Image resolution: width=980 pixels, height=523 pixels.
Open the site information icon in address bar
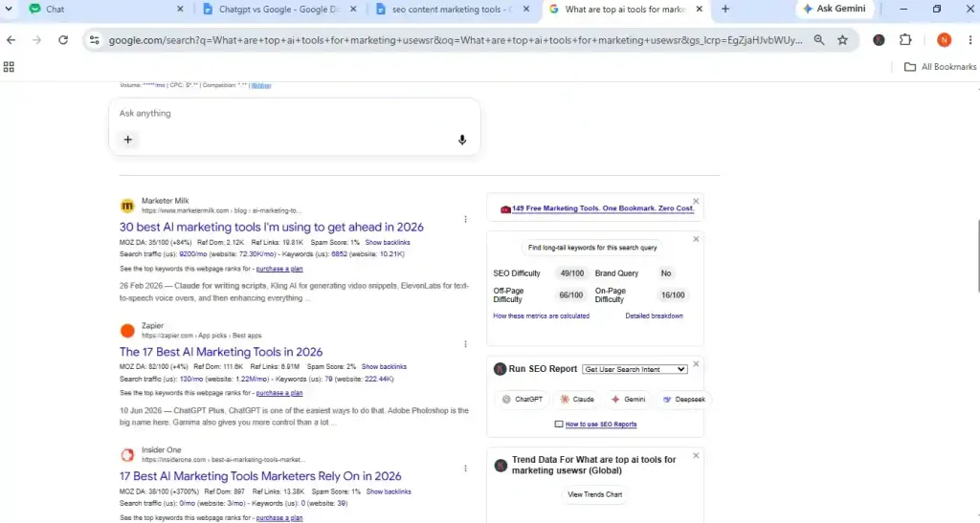[x=95, y=40]
